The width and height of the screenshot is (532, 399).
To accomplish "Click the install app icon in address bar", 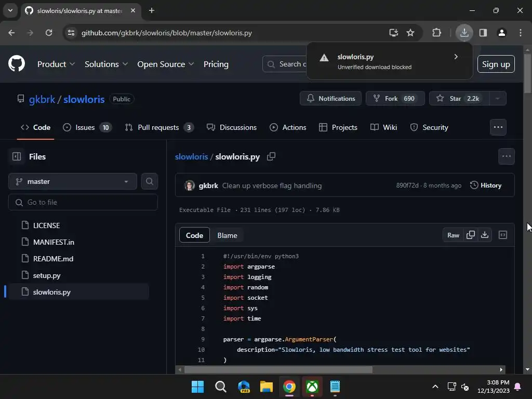I will (394, 33).
